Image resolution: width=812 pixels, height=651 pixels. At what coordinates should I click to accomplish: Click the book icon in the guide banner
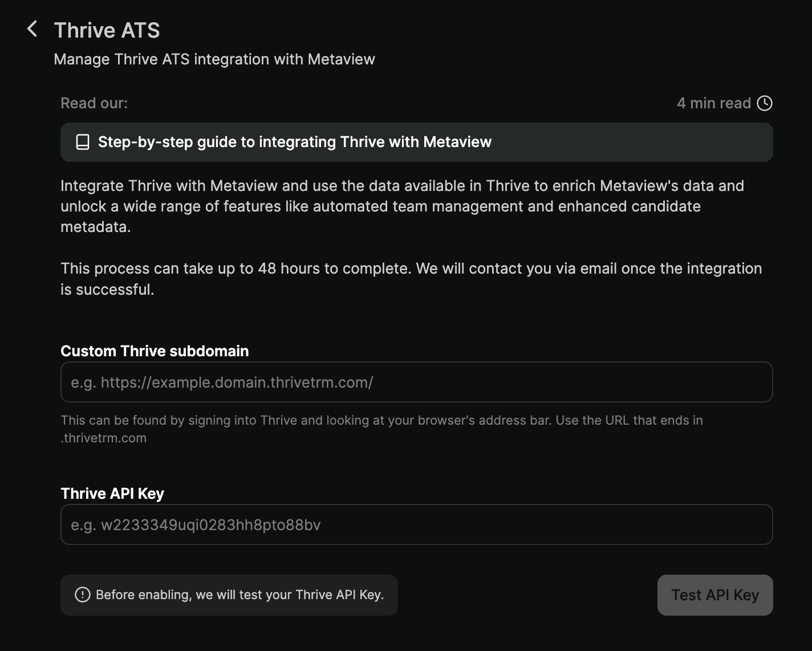tap(83, 142)
